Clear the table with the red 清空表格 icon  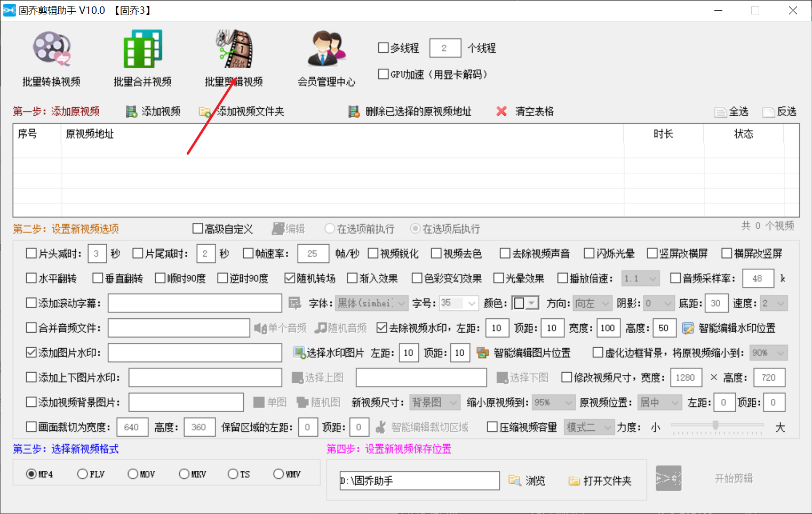pyautogui.click(x=500, y=111)
